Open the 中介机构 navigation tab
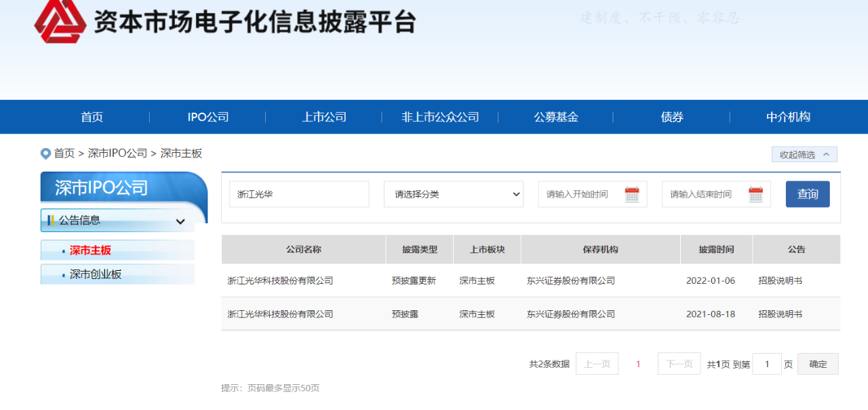This screenshot has height=410, width=868. coord(788,117)
